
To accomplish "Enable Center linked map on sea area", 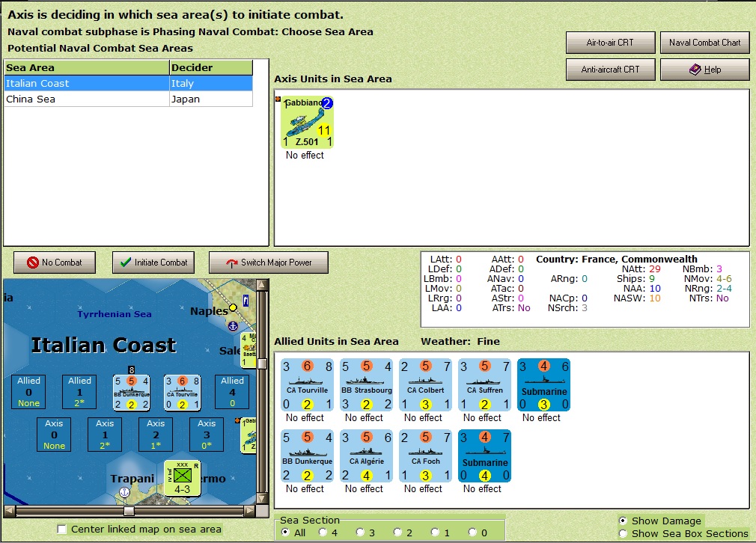I will click(61, 529).
